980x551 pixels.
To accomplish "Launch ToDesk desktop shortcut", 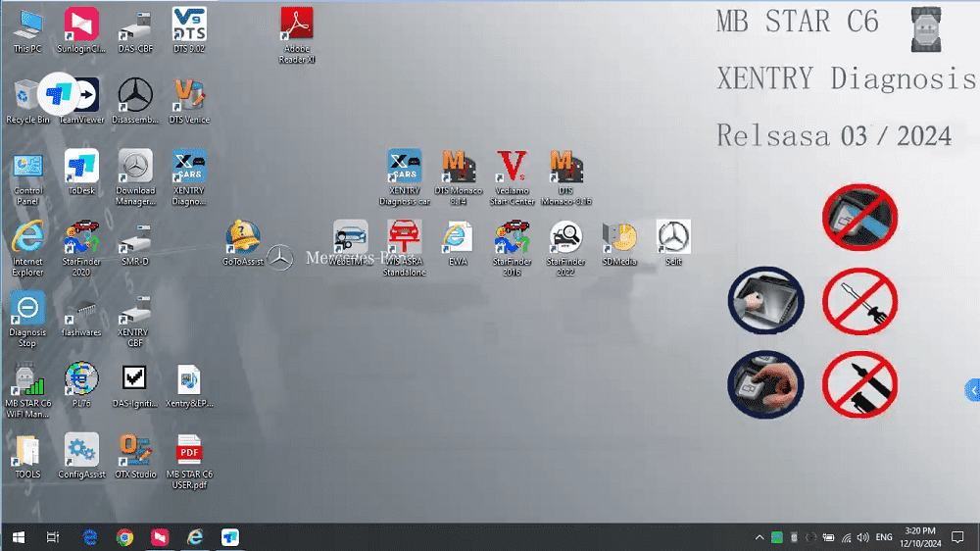I will [81, 173].
